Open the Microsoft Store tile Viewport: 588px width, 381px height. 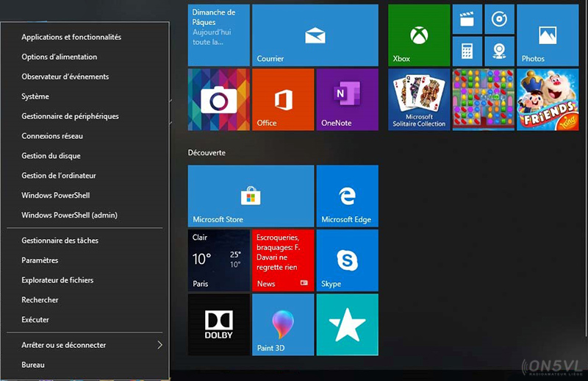(x=251, y=196)
